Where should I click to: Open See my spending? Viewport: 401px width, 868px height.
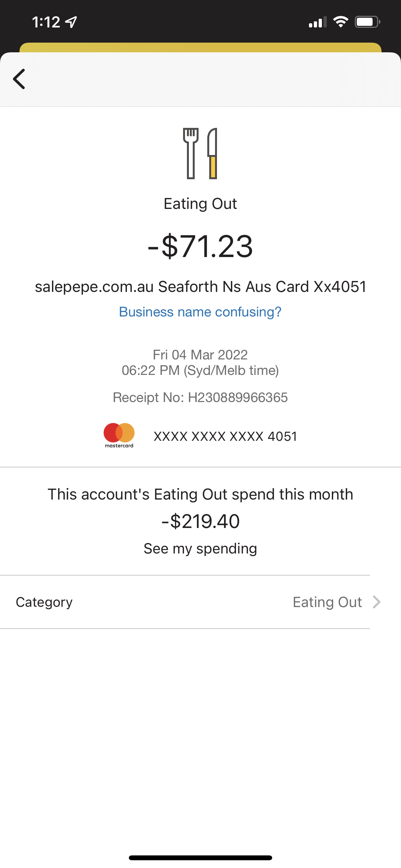pos(200,549)
